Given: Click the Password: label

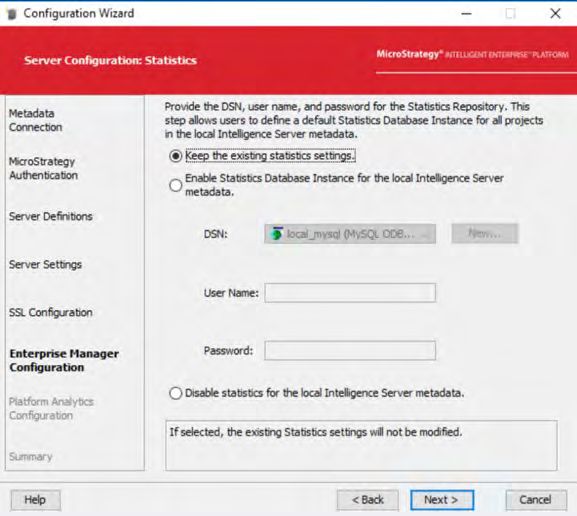Looking at the screenshot, I should [228, 350].
